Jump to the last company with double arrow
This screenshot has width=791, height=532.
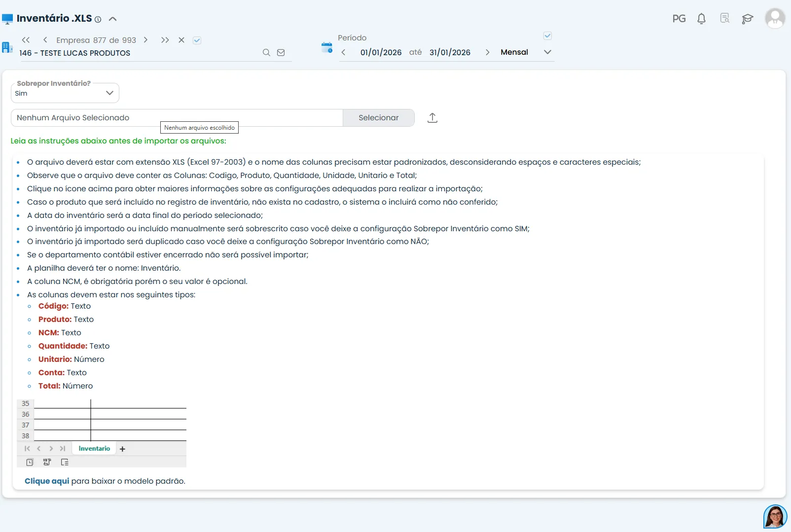[165, 40]
